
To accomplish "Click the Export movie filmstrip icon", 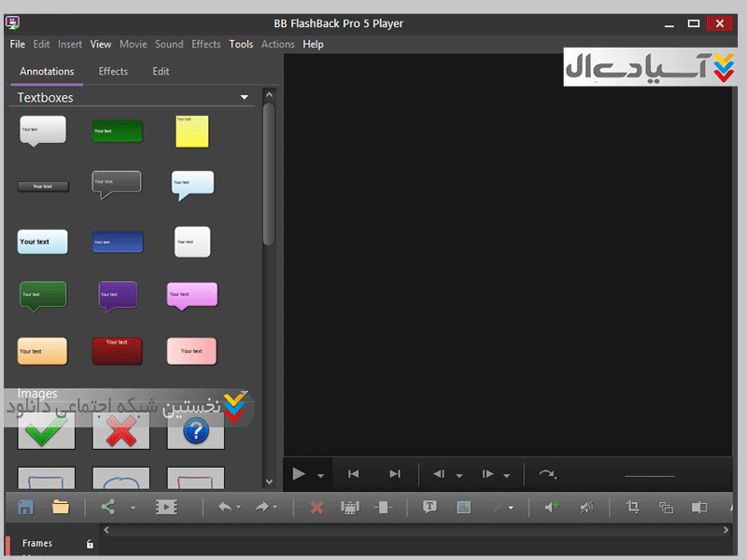I will pos(165,507).
